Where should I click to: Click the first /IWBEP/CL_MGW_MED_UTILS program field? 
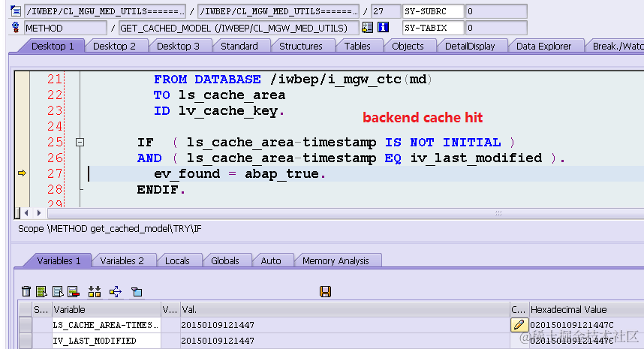[x=105, y=11]
